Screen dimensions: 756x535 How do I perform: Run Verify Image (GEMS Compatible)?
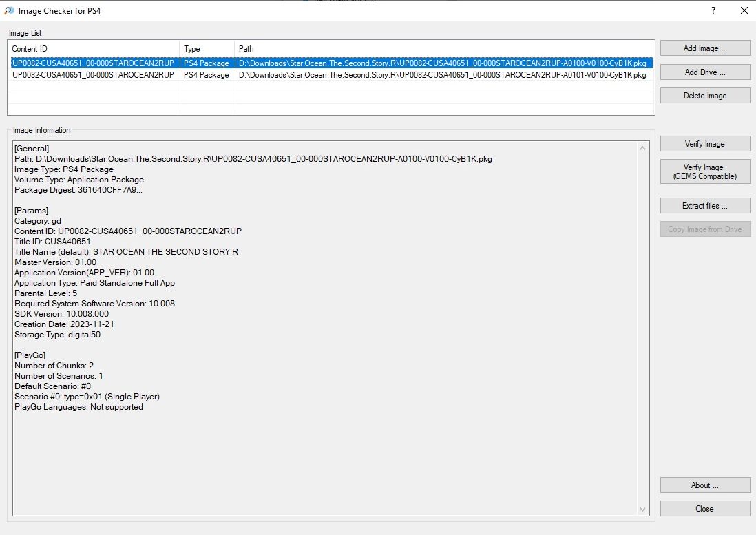pyautogui.click(x=705, y=171)
